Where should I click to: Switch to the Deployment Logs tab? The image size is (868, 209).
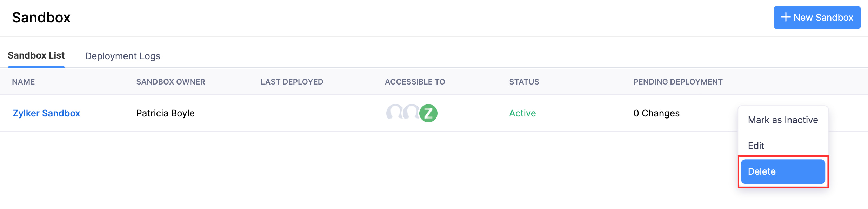click(x=122, y=56)
